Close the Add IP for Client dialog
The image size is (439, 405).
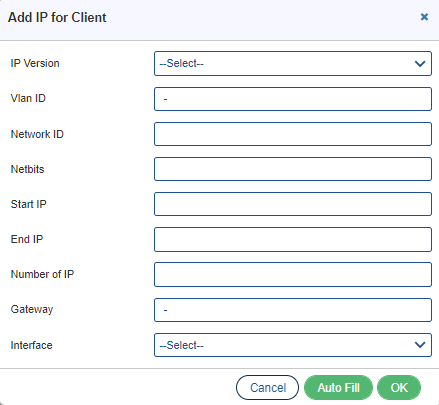tap(424, 17)
